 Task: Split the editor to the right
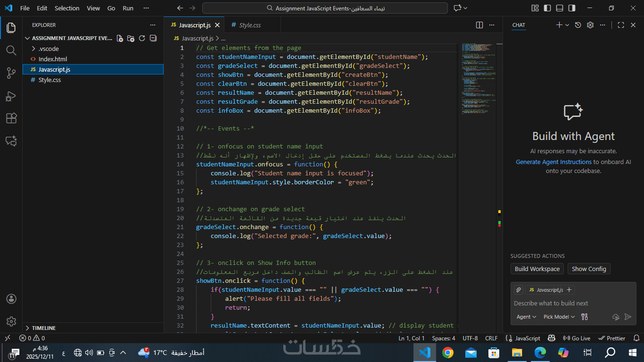pyautogui.click(x=479, y=25)
